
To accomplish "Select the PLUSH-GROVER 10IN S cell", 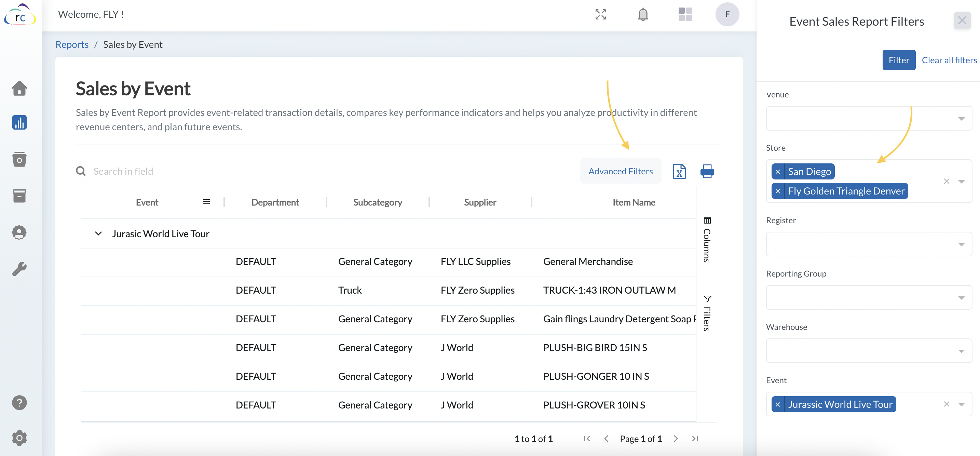I will pyautogui.click(x=594, y=405).
